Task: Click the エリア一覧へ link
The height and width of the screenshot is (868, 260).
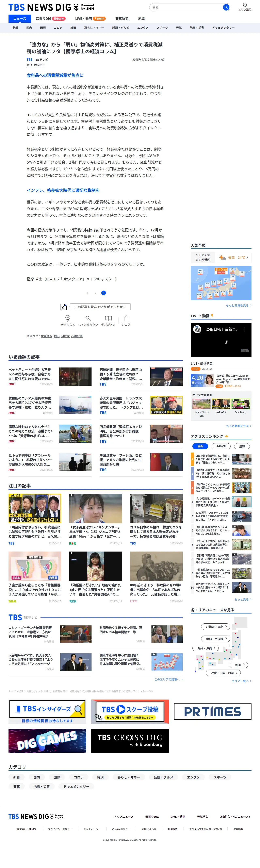Action: click(x=242, y=681)
